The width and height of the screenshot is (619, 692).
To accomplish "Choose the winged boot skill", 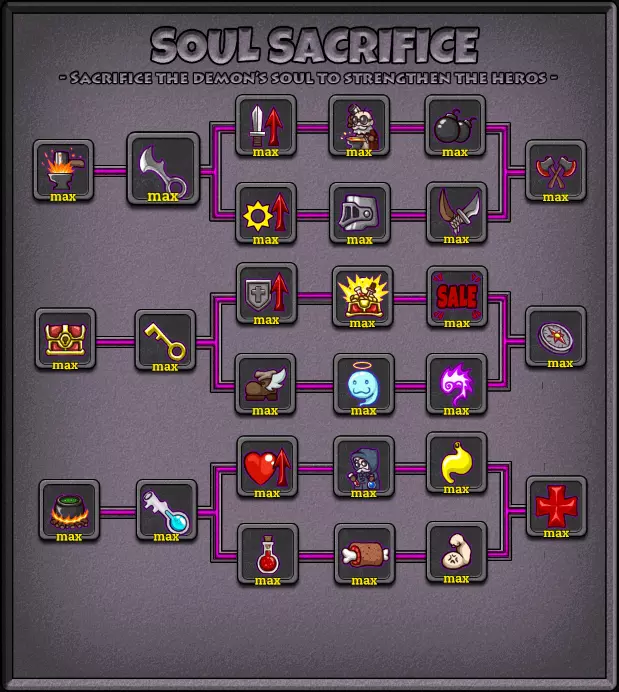I will (265, 384).
